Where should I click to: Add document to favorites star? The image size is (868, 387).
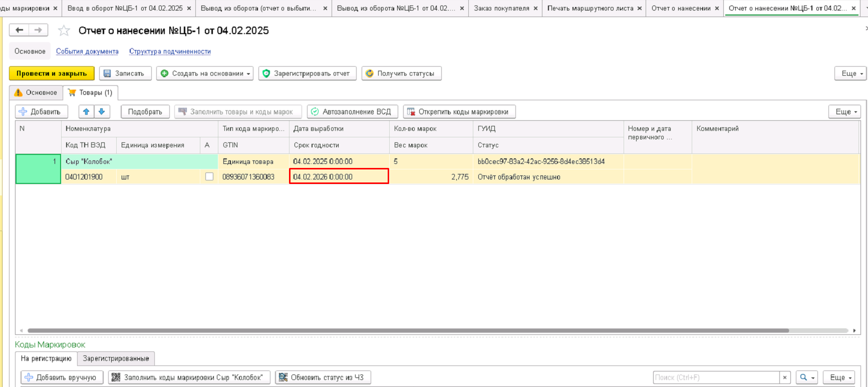point(64,31)
